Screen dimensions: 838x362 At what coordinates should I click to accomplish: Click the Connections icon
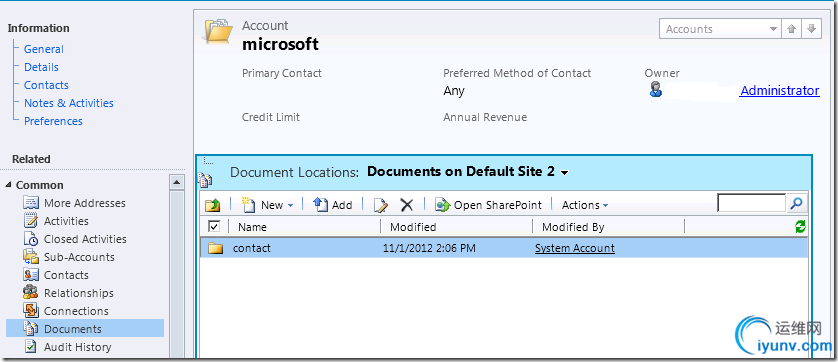pyautogui.click(x=31, y=311)
